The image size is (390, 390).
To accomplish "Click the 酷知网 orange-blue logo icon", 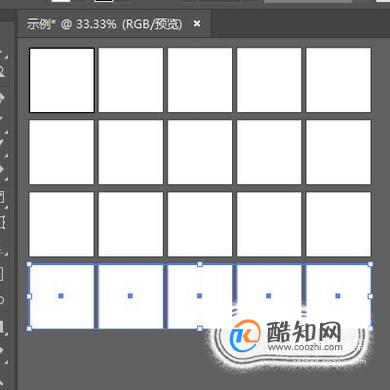I will click(245, 336).
